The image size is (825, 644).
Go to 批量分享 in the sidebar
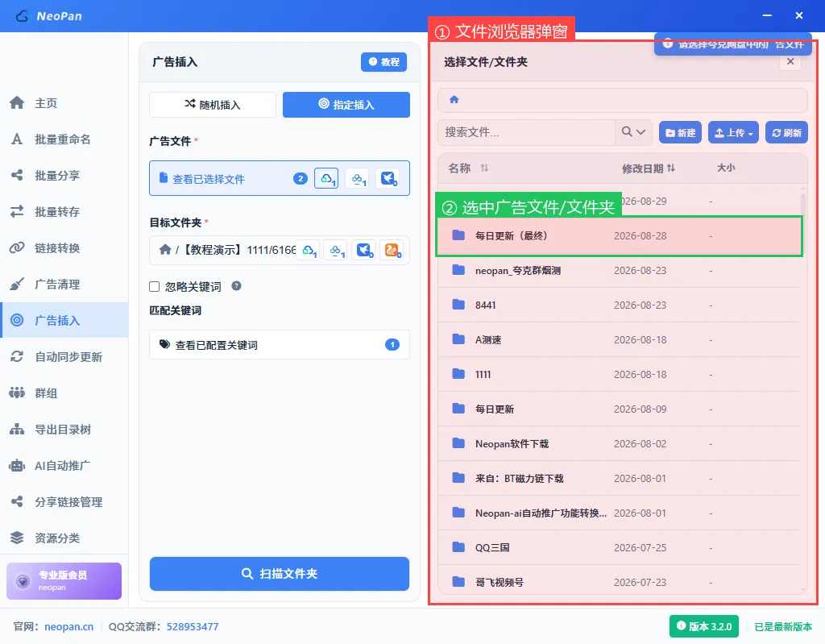[x=64, y=176]
